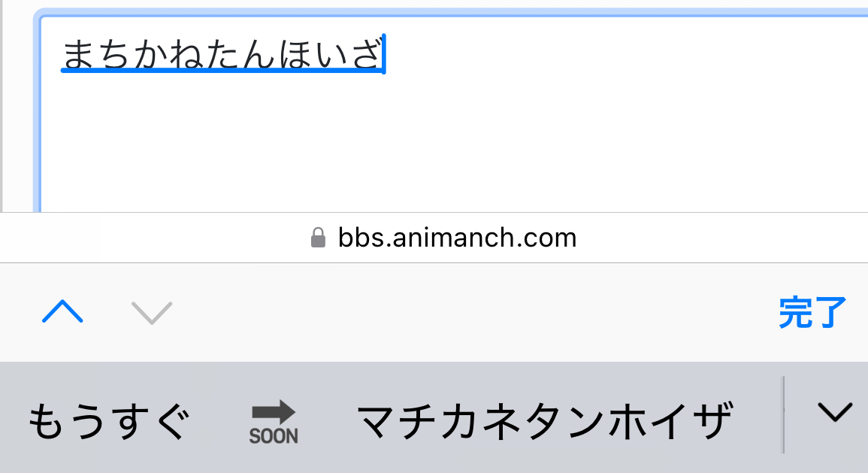Click the character い in typed text

(x=330, y=55)
